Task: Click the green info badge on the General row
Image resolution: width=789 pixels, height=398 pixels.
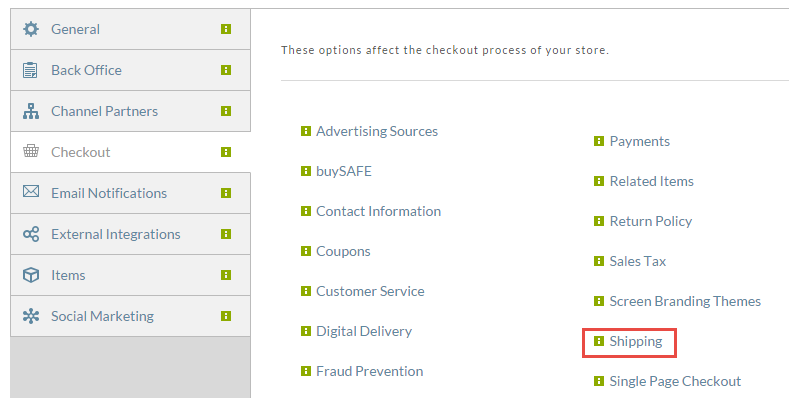Action: coord(226,29)
